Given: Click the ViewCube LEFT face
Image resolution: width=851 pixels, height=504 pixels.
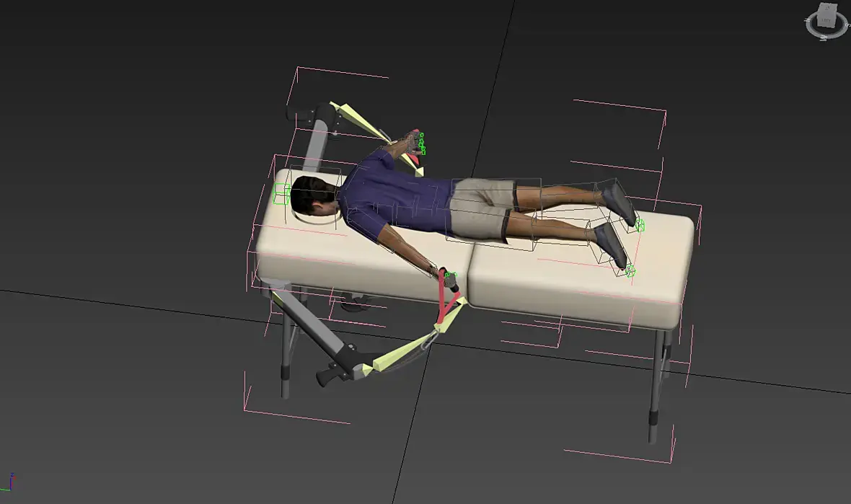Looking at the screenshot, I should click(826, 21).
